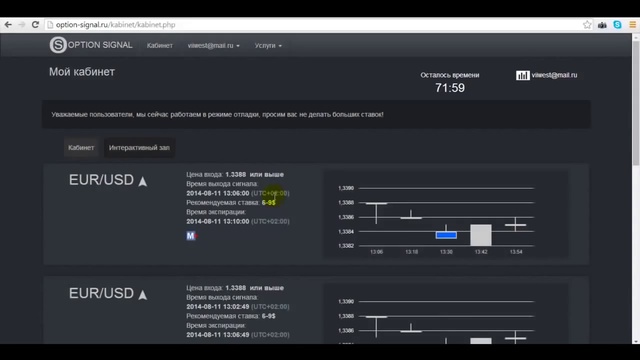Click the camera extension icon in toolbar
Screen dimensions: 640x360
[602, 25]
